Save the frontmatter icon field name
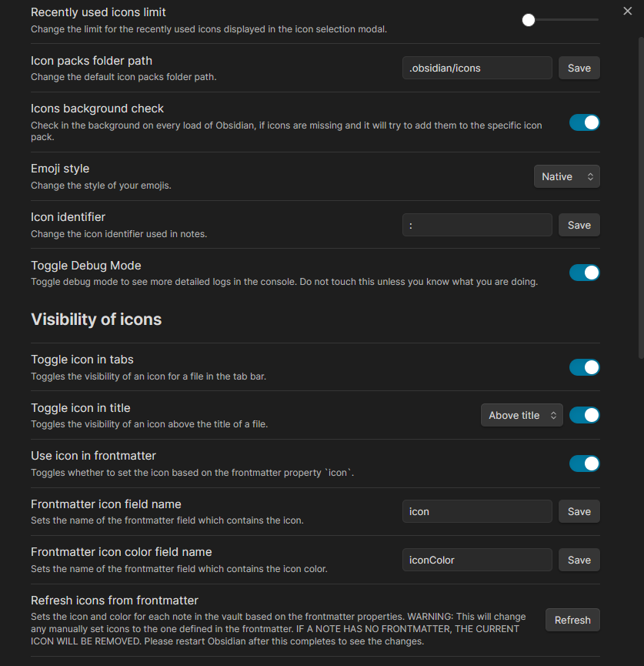Screen dimensions: 644x666 579,511
